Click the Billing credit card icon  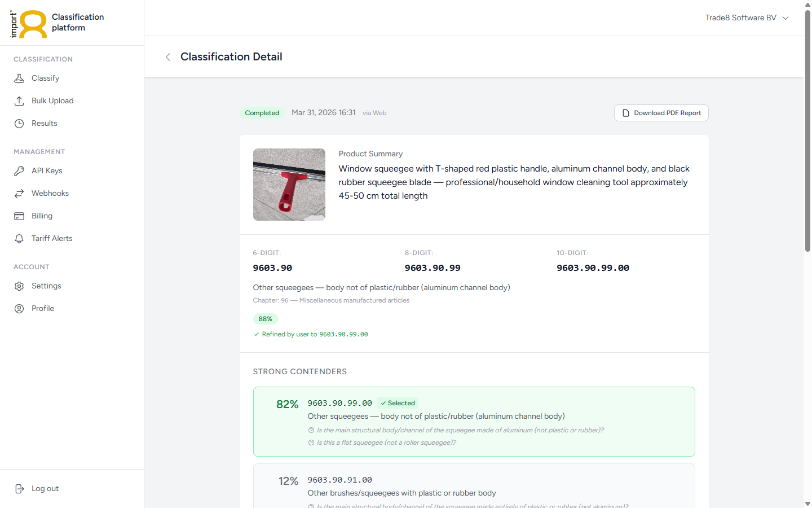point(19,216)
